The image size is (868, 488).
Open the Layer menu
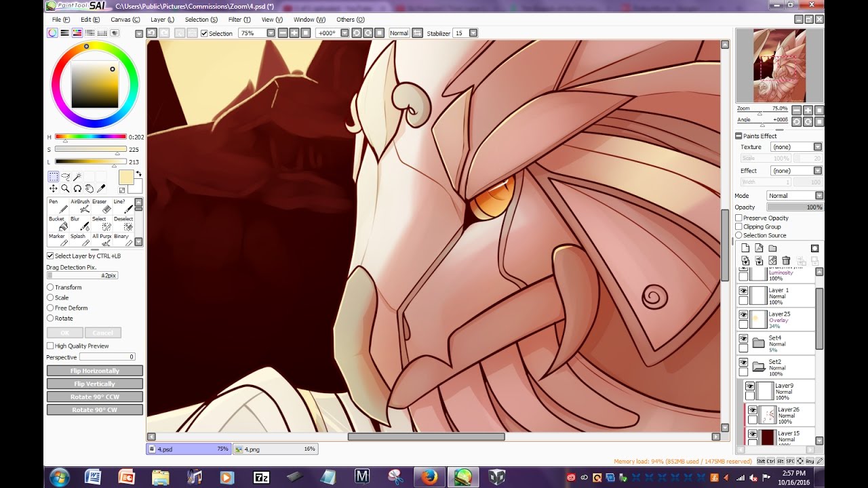[162, 20]
